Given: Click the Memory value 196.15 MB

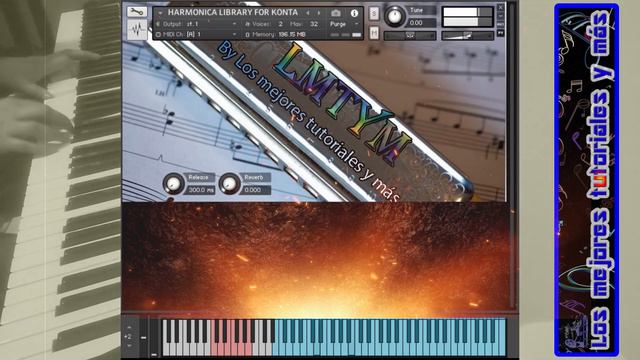Looking at the screenshot, I should 292,35.
